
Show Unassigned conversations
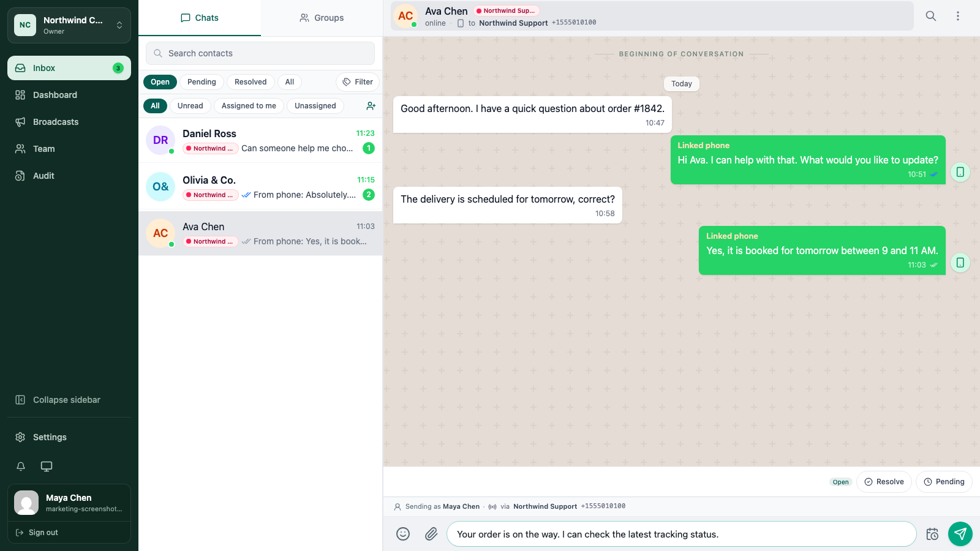pos(315,106)
